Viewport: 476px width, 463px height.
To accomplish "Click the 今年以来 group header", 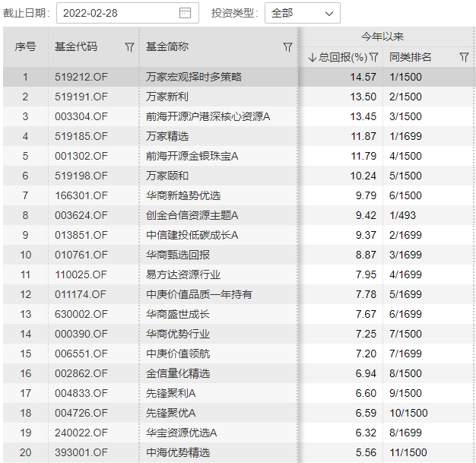I will coord(382,36).
